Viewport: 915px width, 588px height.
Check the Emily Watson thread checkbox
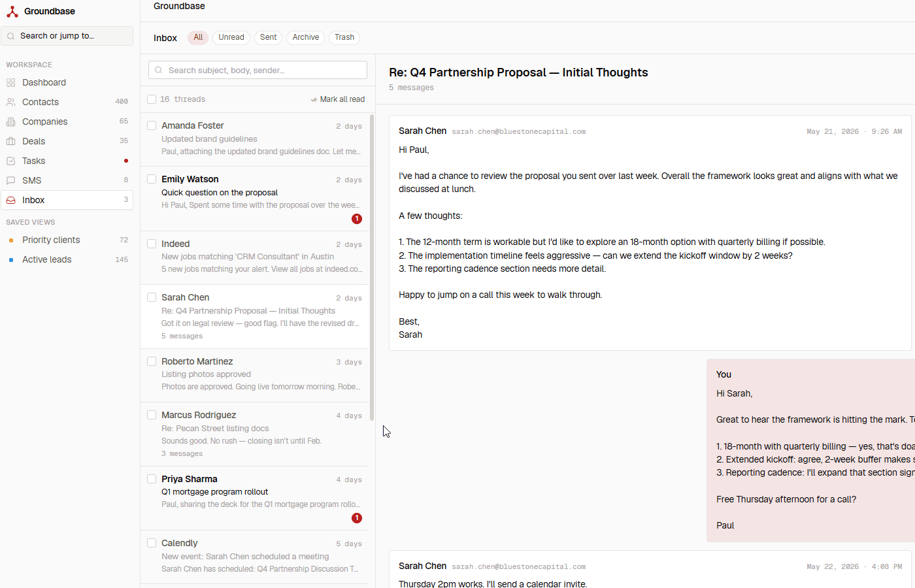pos(152,179)
